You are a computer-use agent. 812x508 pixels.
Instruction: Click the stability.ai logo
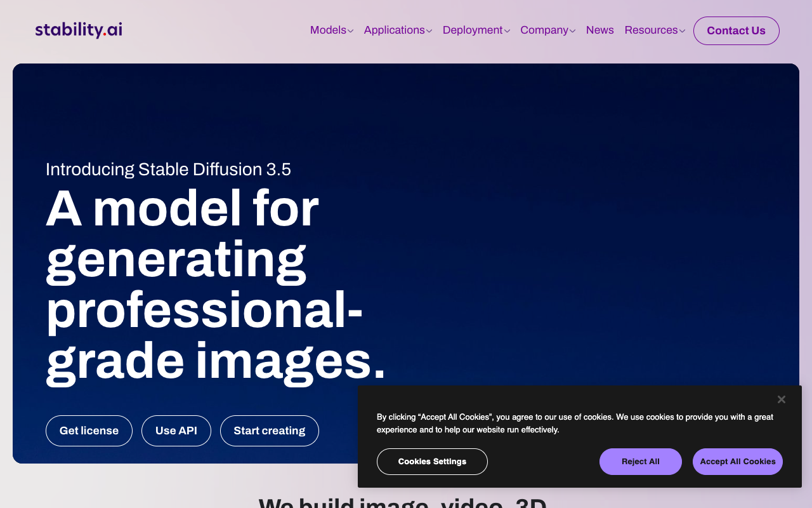[79, 30]
